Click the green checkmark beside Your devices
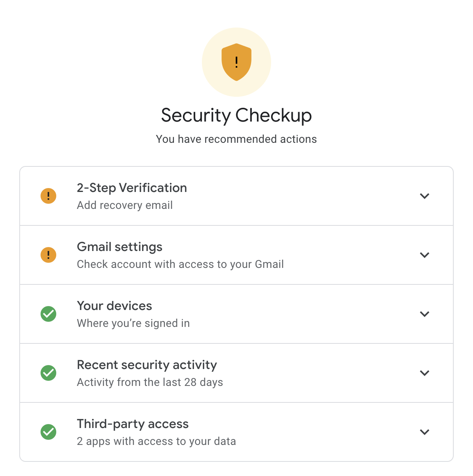The width and height of the screenshot is (473, 476). pos(48,314)
